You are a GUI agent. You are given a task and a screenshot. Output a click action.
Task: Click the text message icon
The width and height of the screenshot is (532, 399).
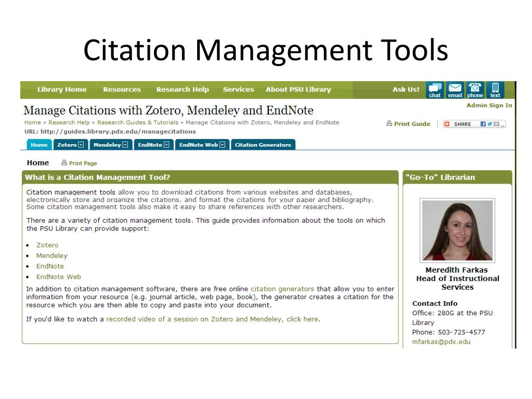coord(495,90)
